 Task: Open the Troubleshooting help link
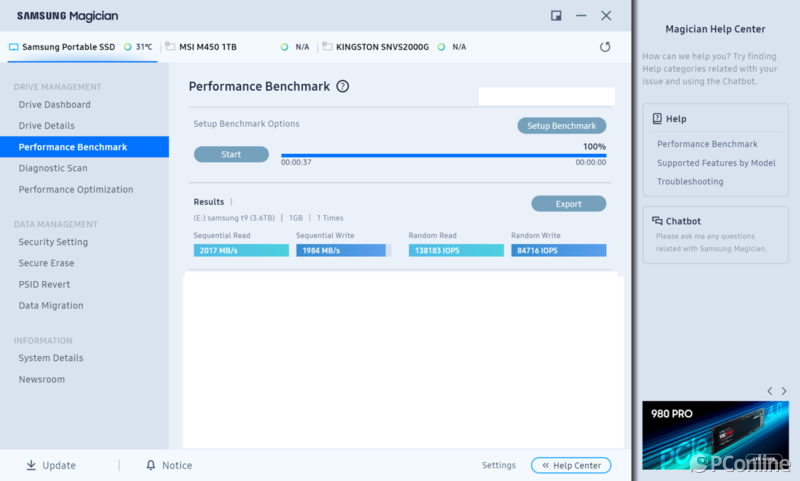tap(690, 182)
